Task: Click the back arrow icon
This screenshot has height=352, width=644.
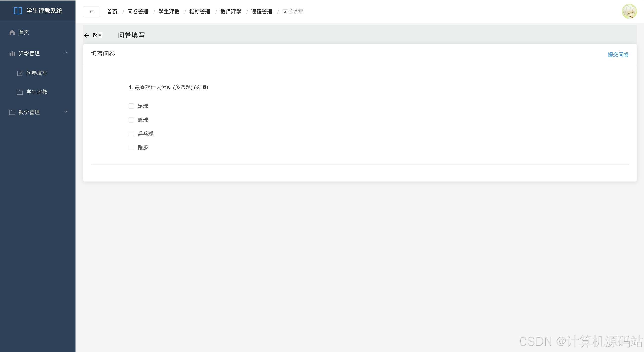Action: [87, 35]
